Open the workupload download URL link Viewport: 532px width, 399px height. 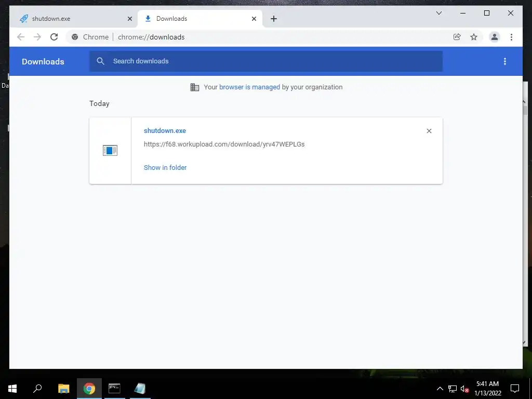tap(224, 144)
